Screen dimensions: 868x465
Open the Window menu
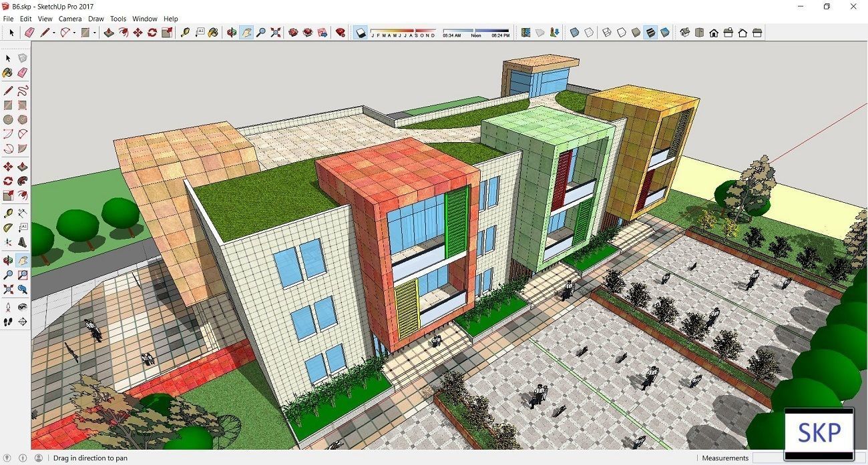(144, 19)
